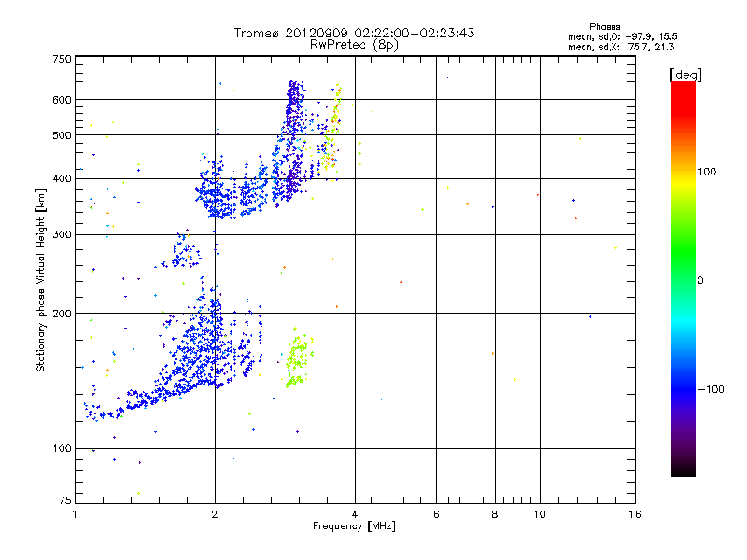The width and height of the screenshot is (747, 560).
Task: Click the y-axis tick label "300"
Action: (x=62, y=235)
